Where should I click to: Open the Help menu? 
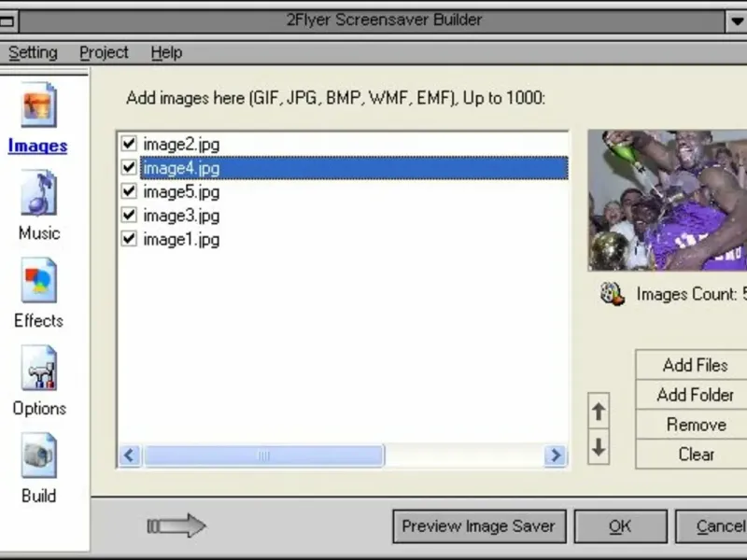(166, 52)
